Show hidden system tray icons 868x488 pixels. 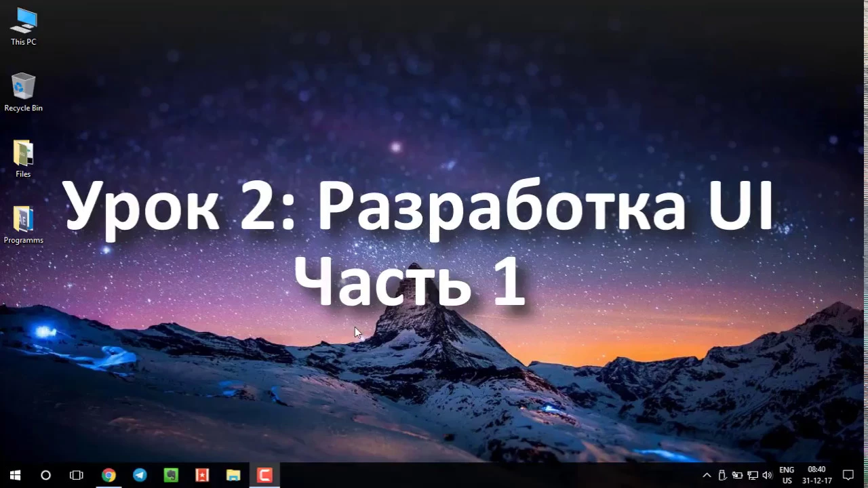(707, 475)
